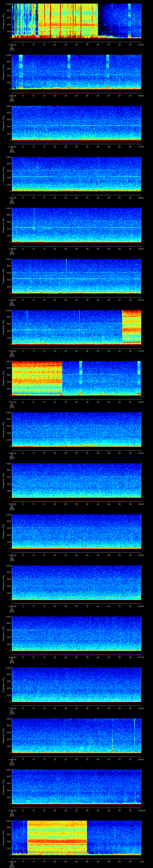Screen dimensions: 153x868
Task: Click the "2:55:00" start time label
Action: point(12,606)
